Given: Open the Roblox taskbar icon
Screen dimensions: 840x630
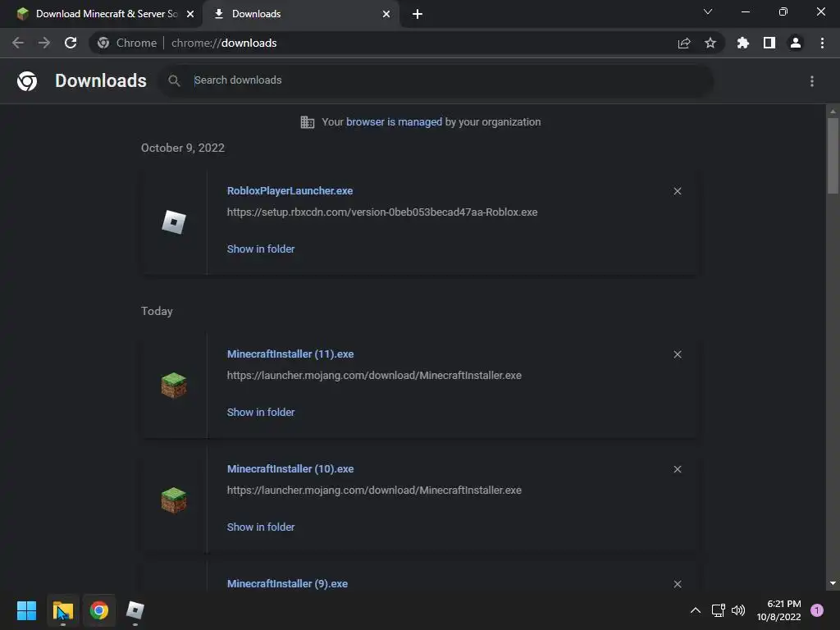Looking at the screenshot, I should (135, 610).
